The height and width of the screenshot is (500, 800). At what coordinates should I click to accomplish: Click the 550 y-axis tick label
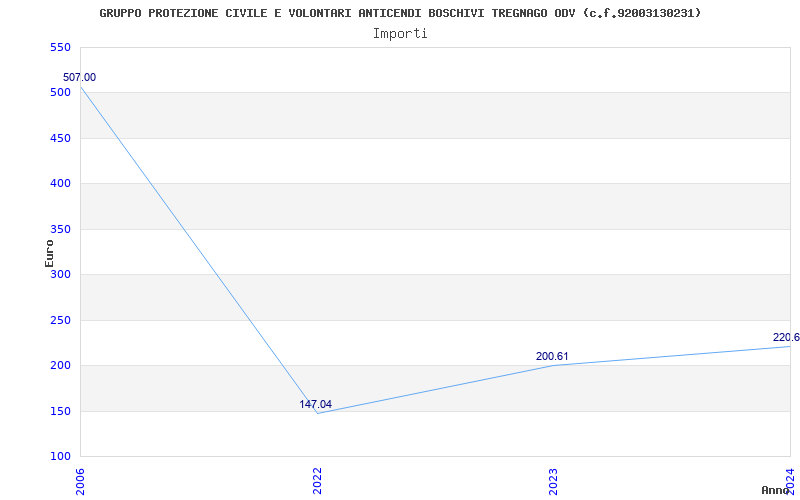coord(60,47)
